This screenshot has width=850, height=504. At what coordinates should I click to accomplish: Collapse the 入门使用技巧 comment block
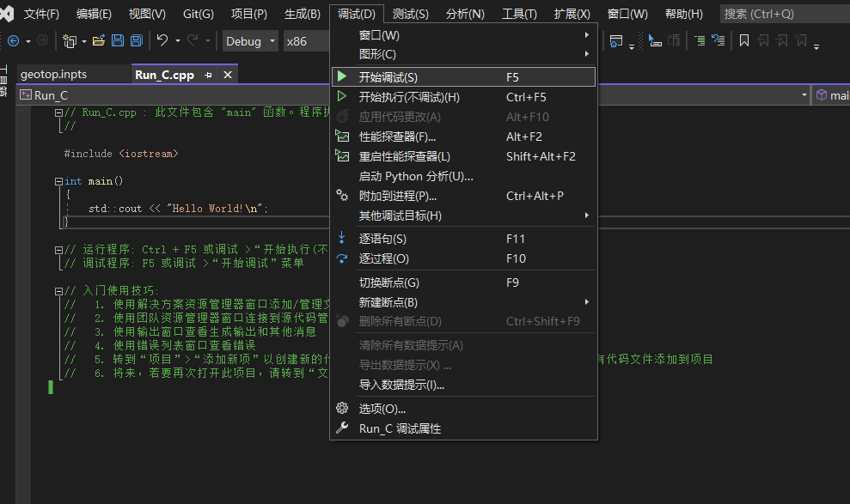click(58, 291)
